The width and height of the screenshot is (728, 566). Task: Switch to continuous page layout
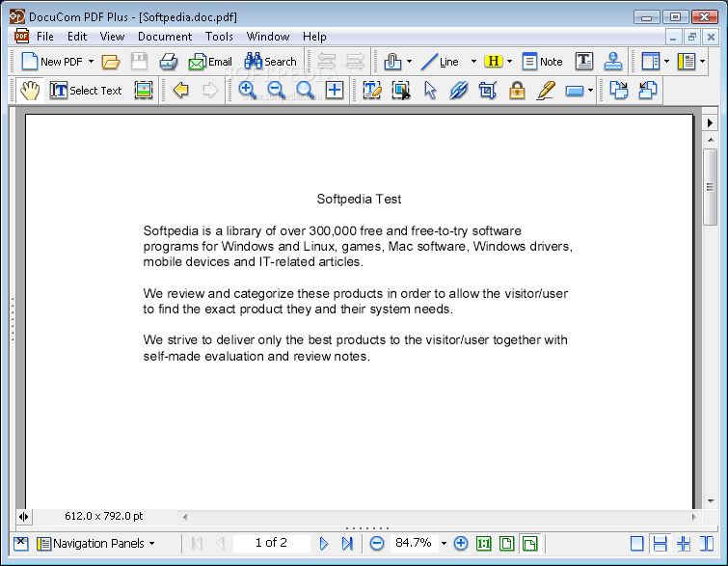pyautogui.click(x=660, y=543)
